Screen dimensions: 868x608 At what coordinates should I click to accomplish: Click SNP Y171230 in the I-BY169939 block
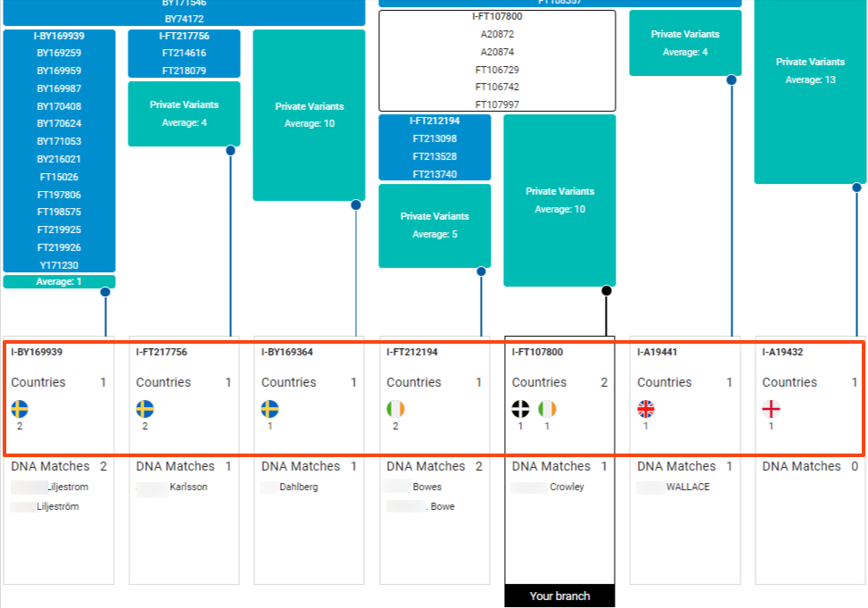click(x=59, y=265)
